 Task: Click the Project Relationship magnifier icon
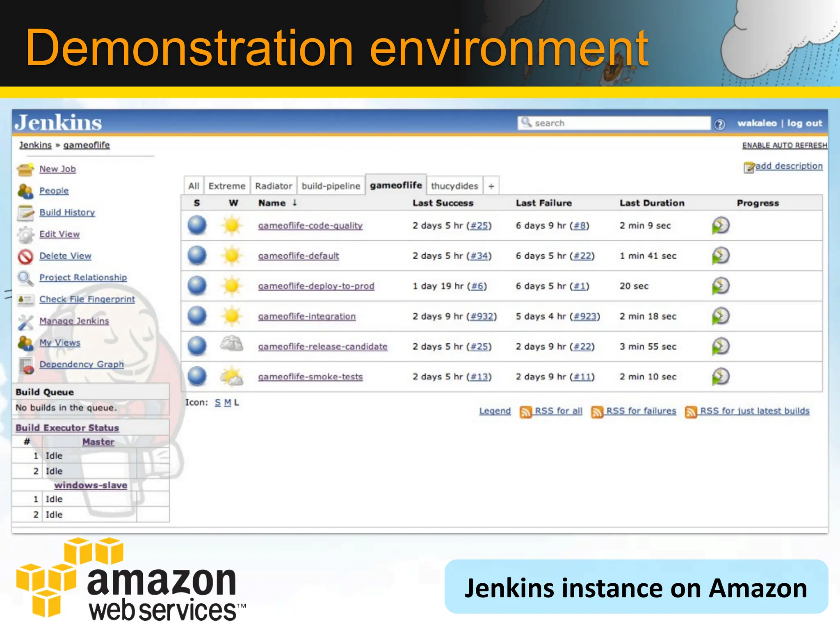tap(25, 278)
